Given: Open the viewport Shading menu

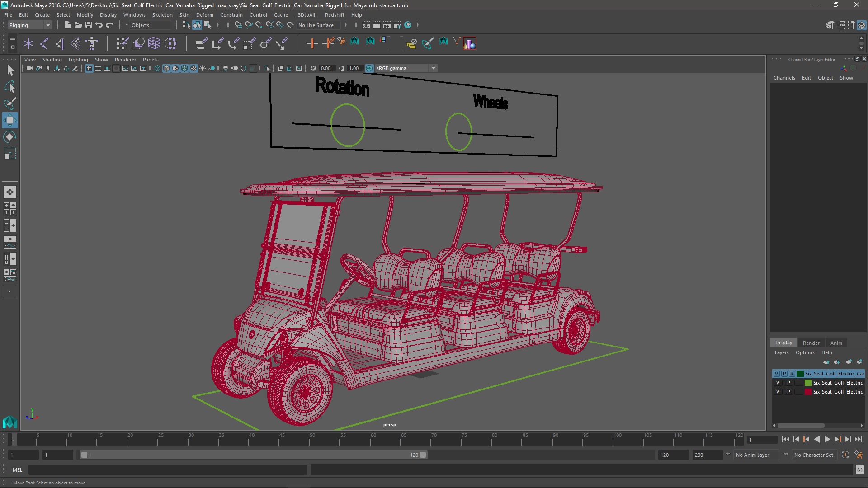Looking at the screenshot, I should point(52,60).
